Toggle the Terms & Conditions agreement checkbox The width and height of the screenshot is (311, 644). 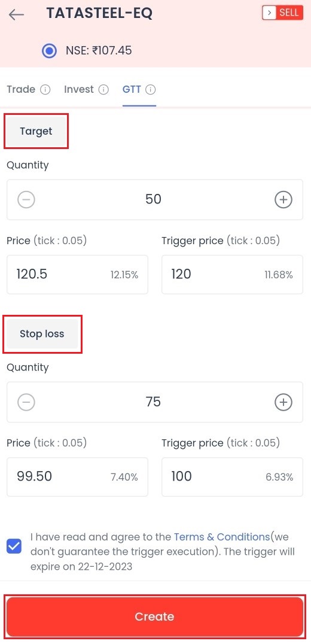pos(14,546)
